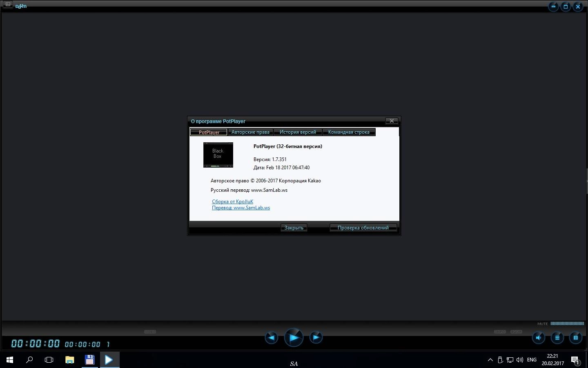Viewport: 588px width, 368px height.
Task: Click the VIDEO indicator label
Action: (150, 332)
